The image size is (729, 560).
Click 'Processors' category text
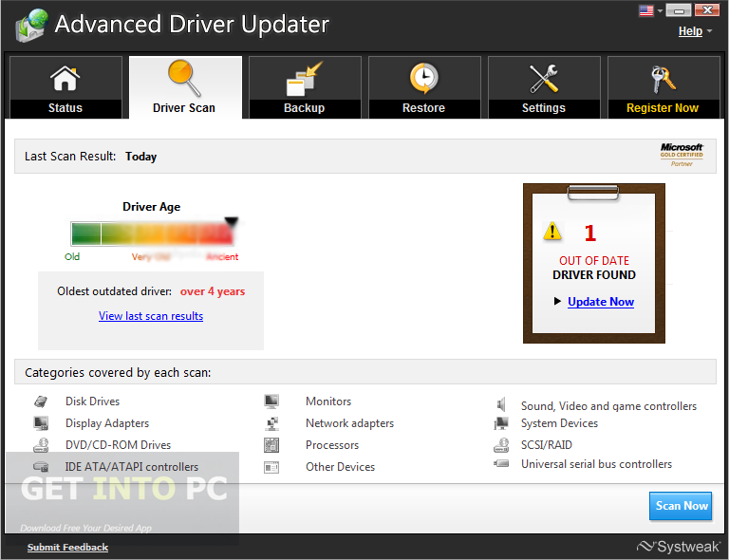coord(332,445)
